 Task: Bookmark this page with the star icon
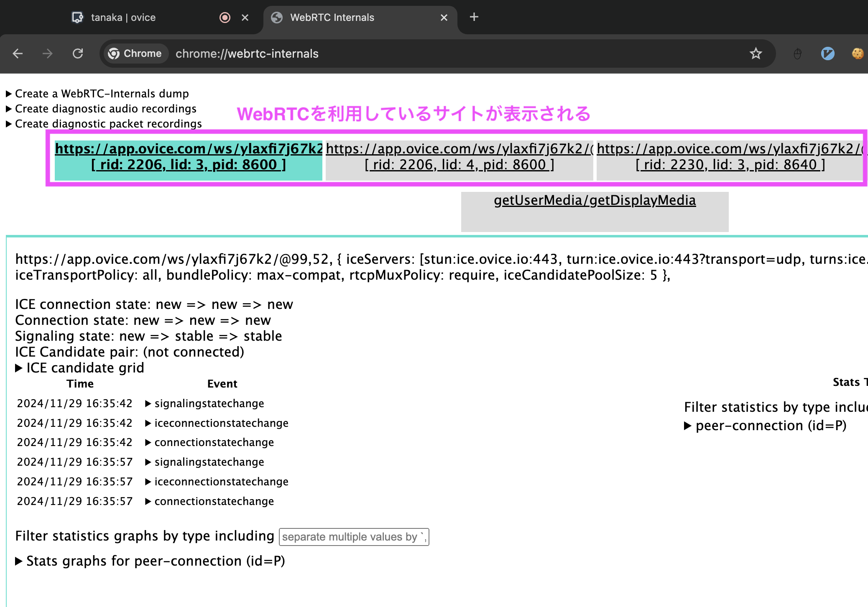(x=756, y=54)
